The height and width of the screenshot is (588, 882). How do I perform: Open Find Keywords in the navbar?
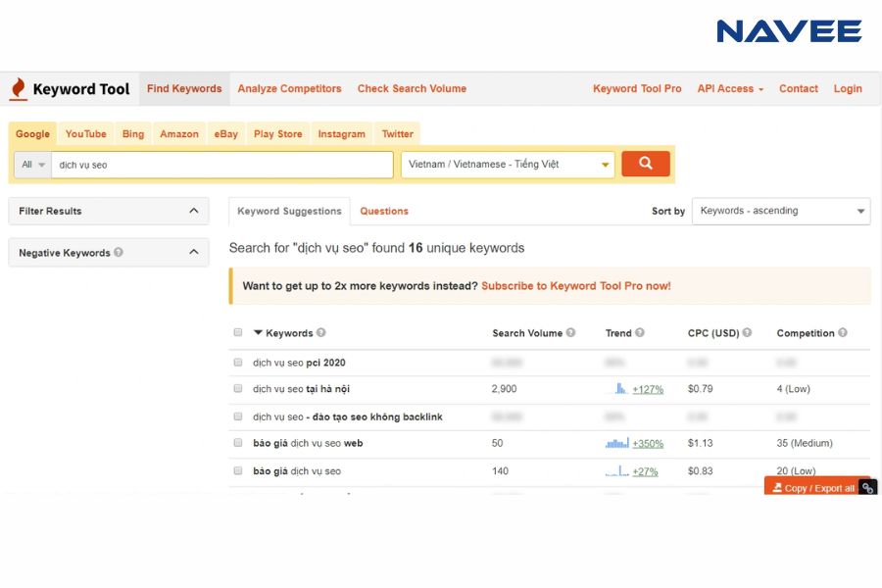[x=184, y=89]
